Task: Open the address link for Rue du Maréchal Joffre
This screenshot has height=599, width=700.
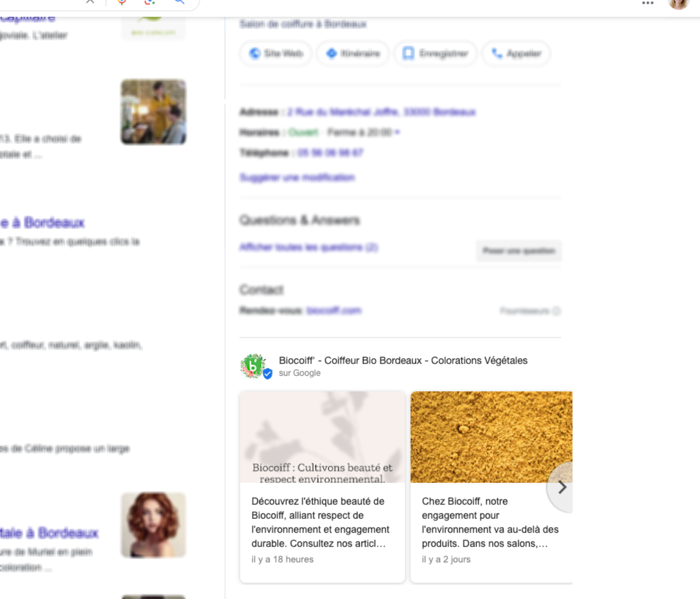Action: coord(381,112)
